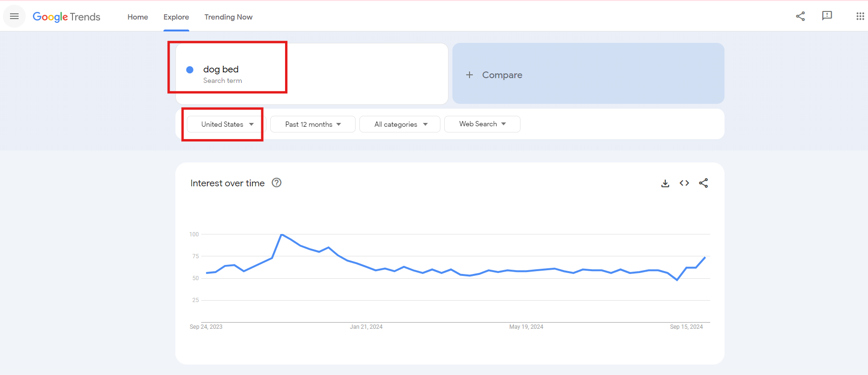868x375 pixels.
Task: Get the chart embed code
Action: pos(684,183)
